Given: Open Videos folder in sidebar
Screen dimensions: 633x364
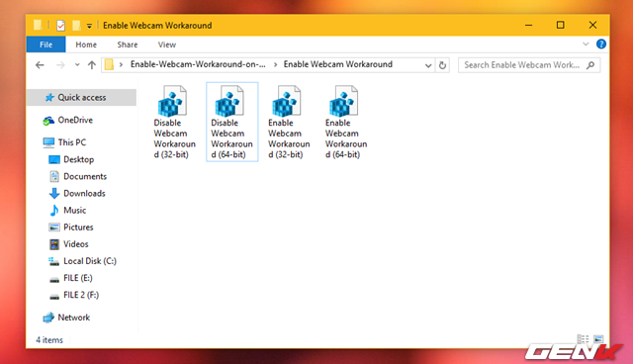Looking at the screenshot, I should pyautogui.click(x=68, y=244).
